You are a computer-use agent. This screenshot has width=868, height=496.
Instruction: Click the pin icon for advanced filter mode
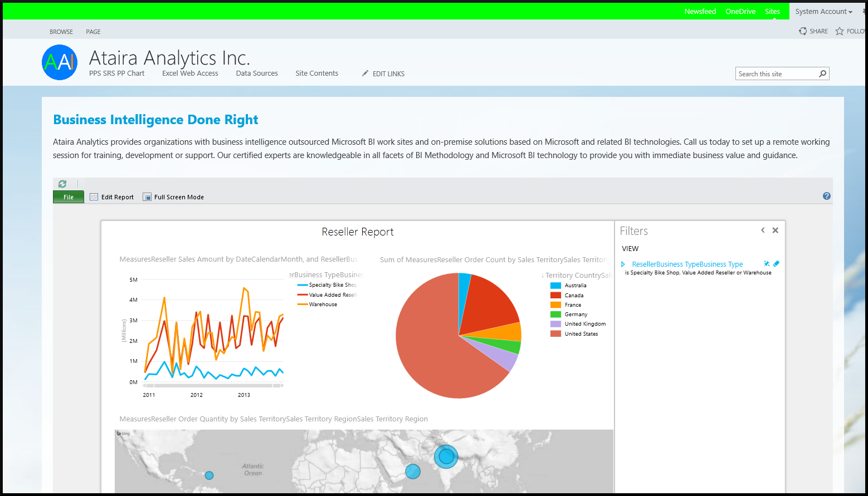point(767,264)
